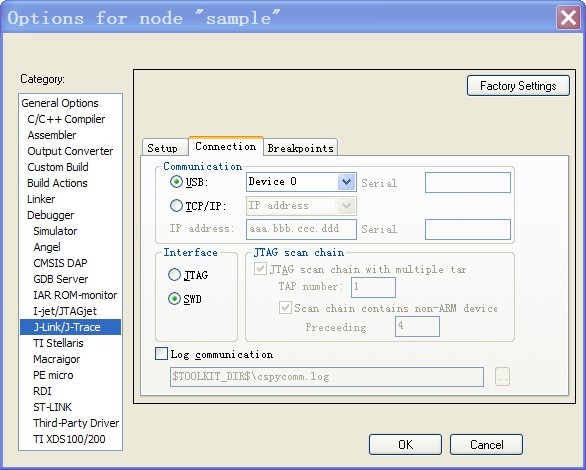586x470 pixels.
Task: Click the cspycomm.log path field
Action: pos(327,377)
